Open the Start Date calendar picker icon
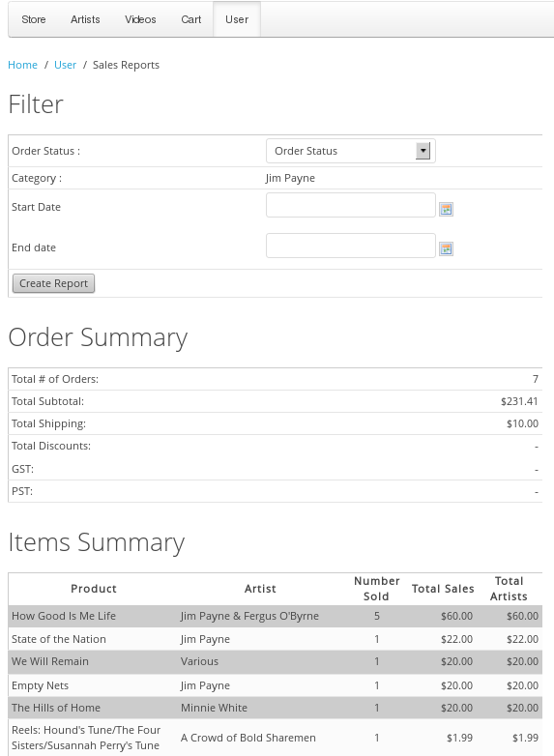Screen dimensions: 554x756 [x=446, y=209]
